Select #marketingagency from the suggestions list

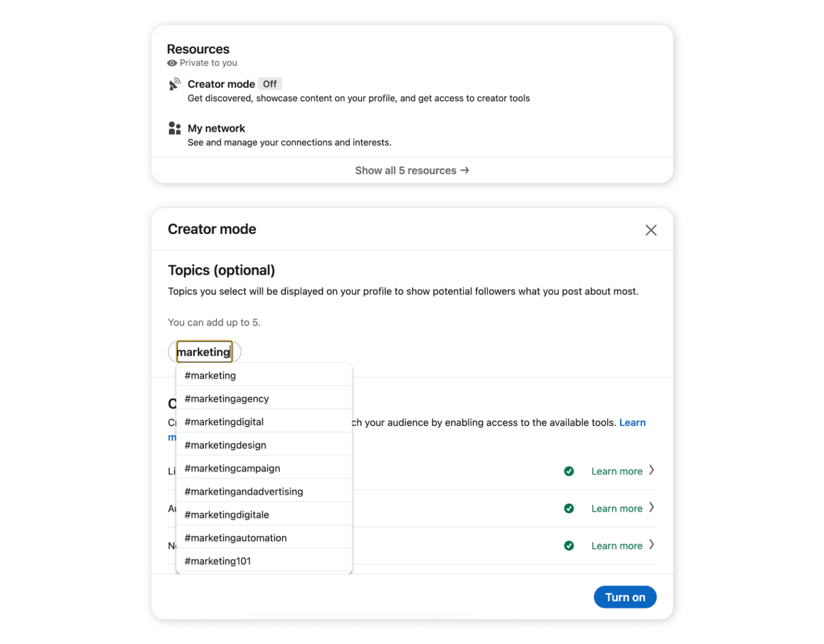point(226,398)
